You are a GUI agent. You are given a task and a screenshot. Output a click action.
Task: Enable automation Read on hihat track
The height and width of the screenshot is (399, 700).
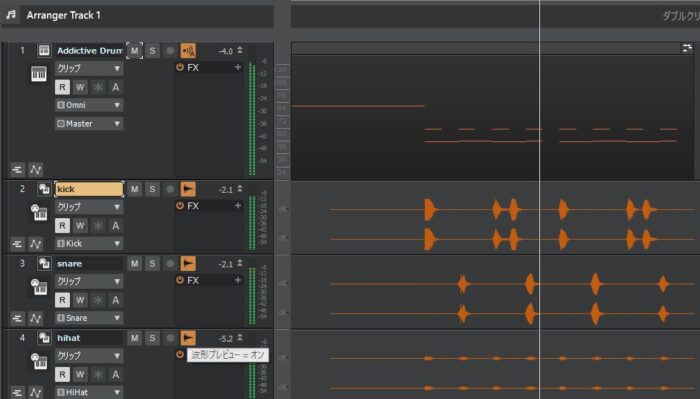(x=62, y=374)
